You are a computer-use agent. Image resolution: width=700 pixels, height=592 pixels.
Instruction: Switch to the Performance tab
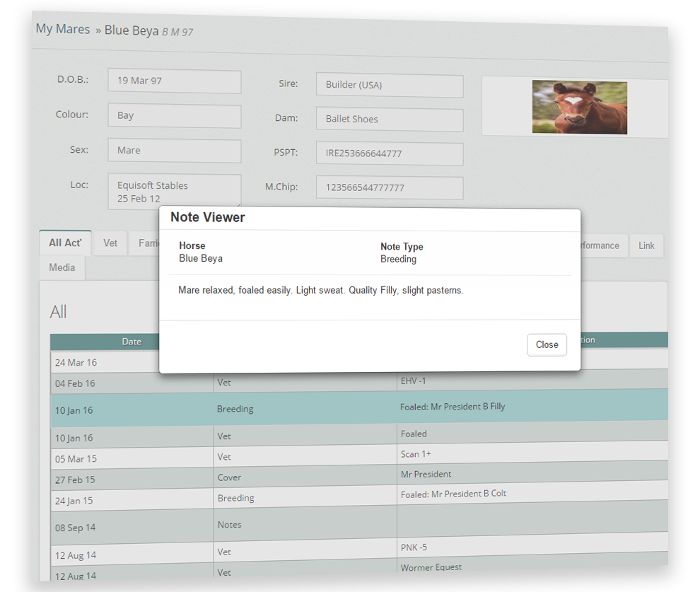[598, 245]
